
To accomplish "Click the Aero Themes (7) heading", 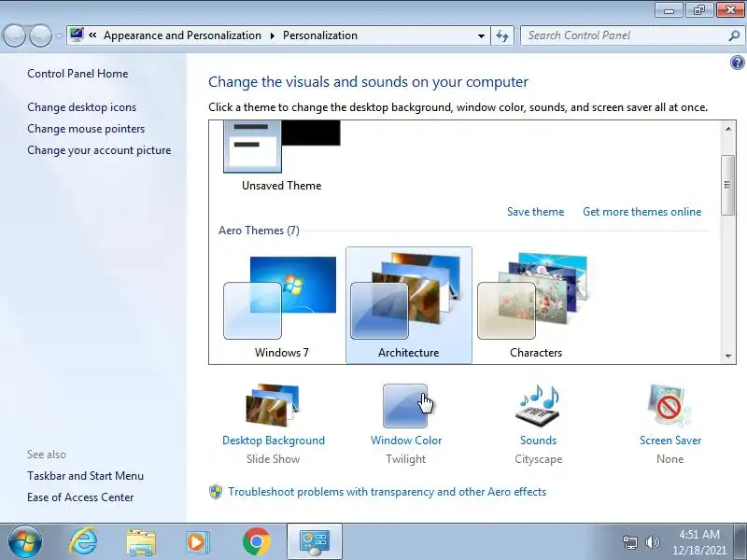I will pyautogui.click(x=260, y=231).
